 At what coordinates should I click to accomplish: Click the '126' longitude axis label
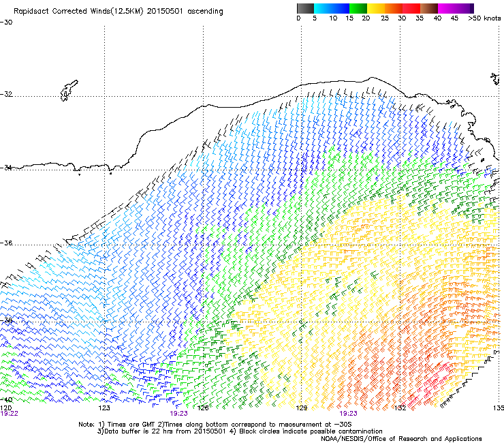[x=203, y=408]
